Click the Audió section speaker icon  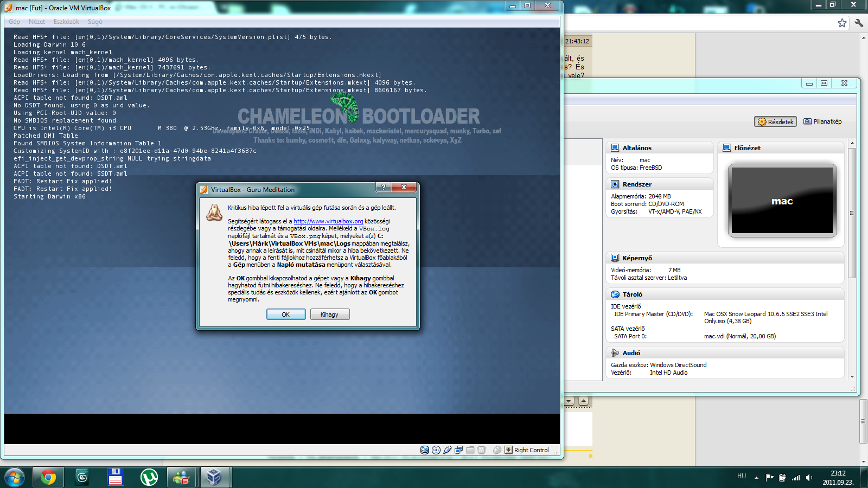click(615, 353)
